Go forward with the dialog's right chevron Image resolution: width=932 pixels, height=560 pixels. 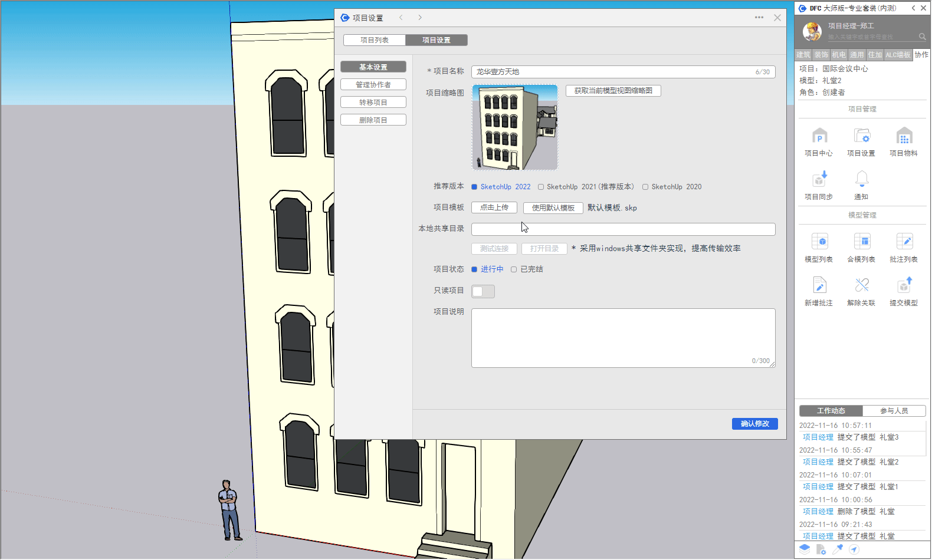(420, 18)
